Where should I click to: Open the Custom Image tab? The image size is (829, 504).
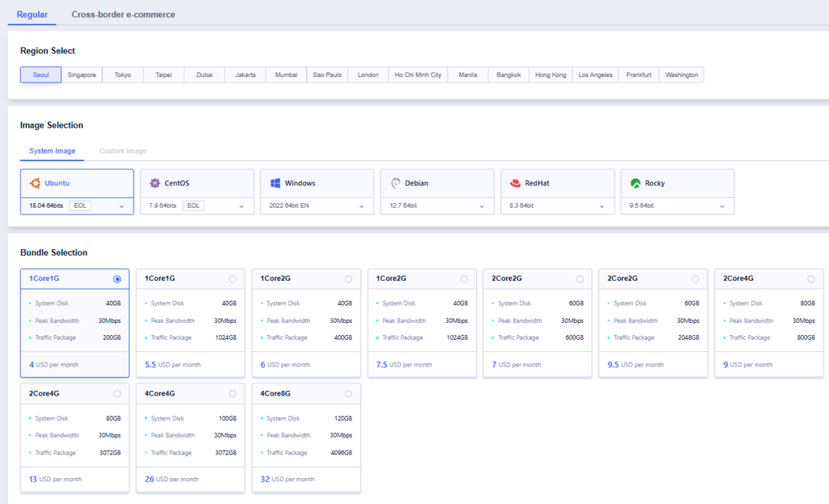click(x=123, y=151)
